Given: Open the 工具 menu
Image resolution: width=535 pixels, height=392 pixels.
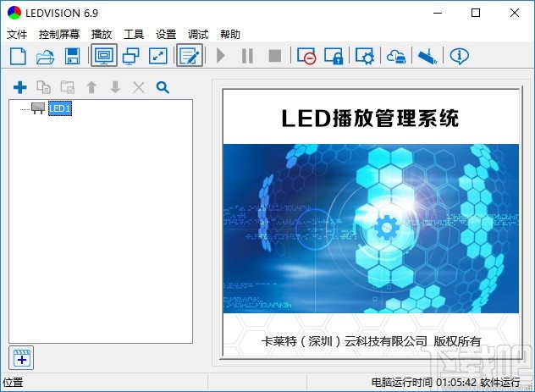Looking at the screenshot, I should click(134, 34).
